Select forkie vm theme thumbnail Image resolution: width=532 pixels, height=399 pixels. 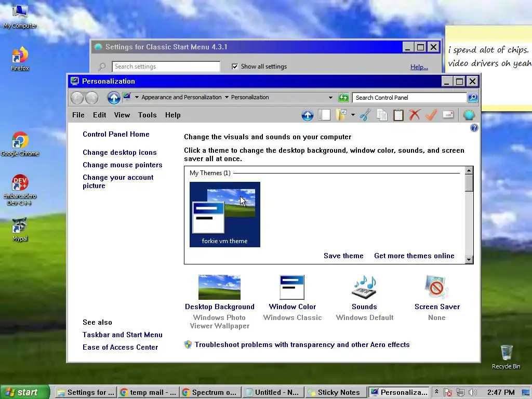[224, 215]
